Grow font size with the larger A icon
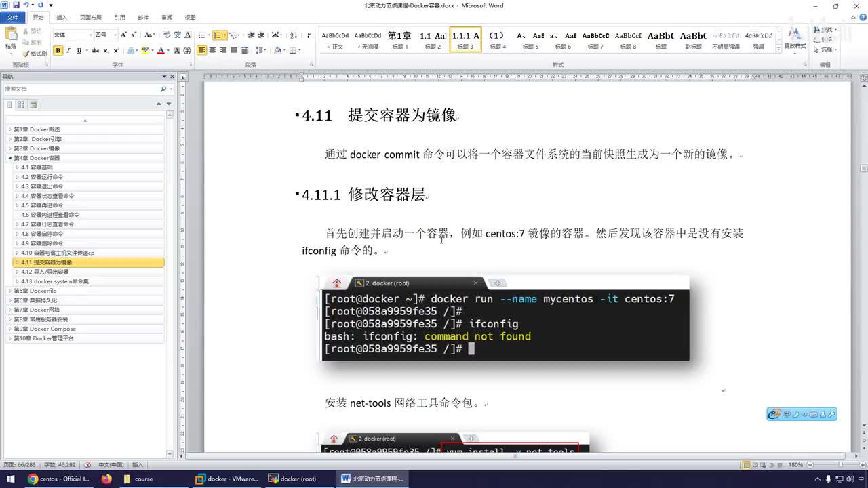The height and width of the screenshot is (488, 868). (x=124, y=35)
